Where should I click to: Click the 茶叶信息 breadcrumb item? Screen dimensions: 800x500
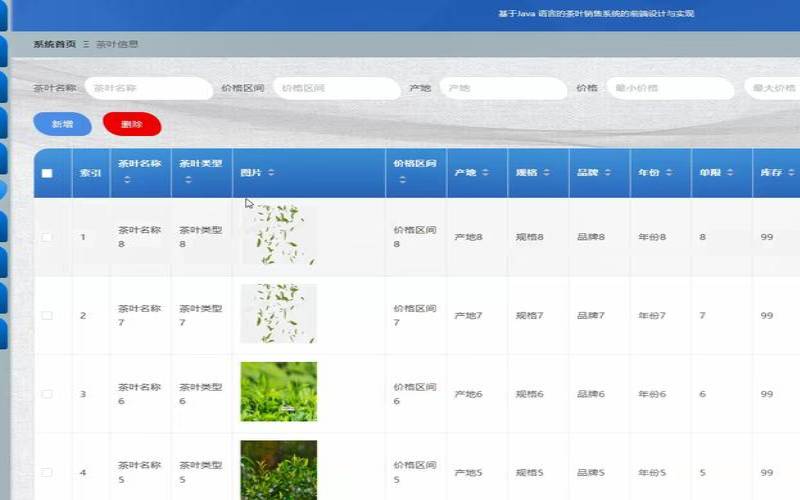(x=117, y=44)
